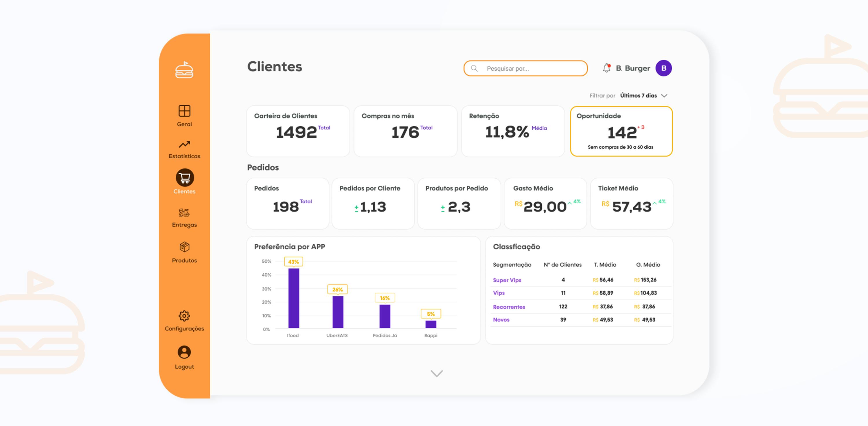Click the B. Burger account name
Screen dimensions: 868x426
pos(633,68)
